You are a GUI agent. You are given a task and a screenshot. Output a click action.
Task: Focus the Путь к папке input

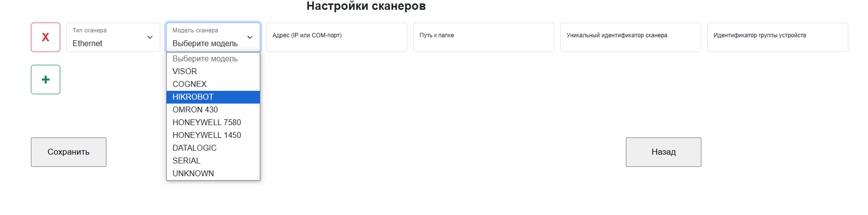[483, 37]
